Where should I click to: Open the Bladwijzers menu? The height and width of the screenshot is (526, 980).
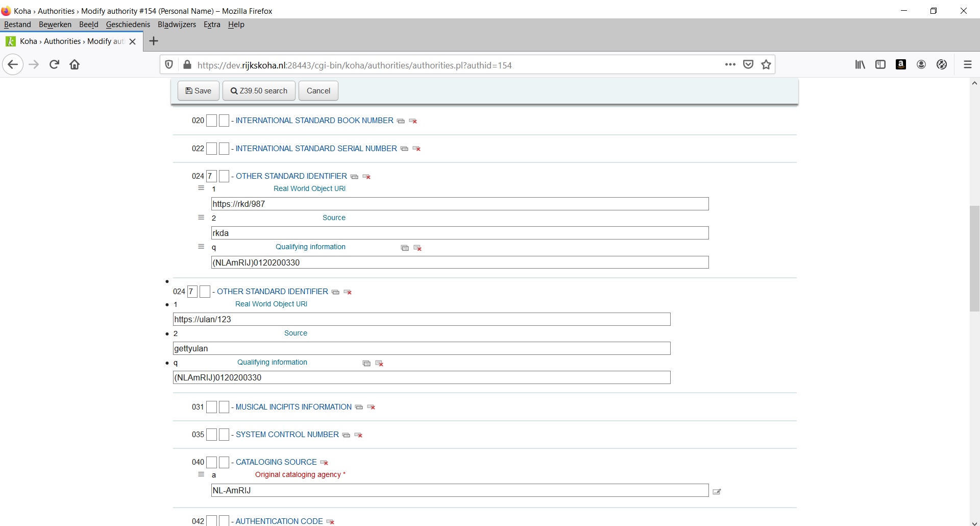[177, 25]
